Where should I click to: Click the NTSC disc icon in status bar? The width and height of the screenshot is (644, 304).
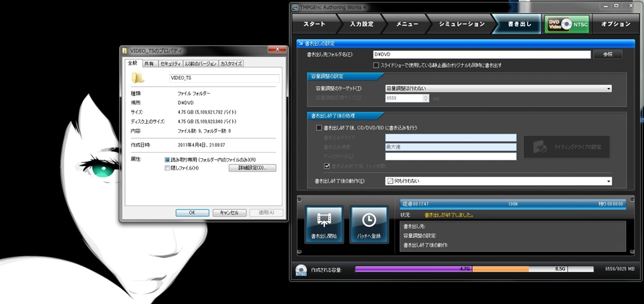pyautogui.click(x=301, y=269)
